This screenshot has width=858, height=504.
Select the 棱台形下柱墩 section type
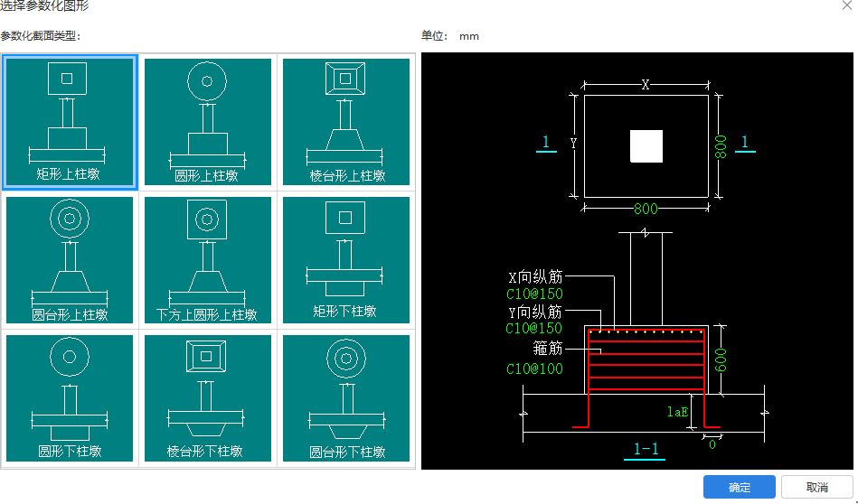208,398
